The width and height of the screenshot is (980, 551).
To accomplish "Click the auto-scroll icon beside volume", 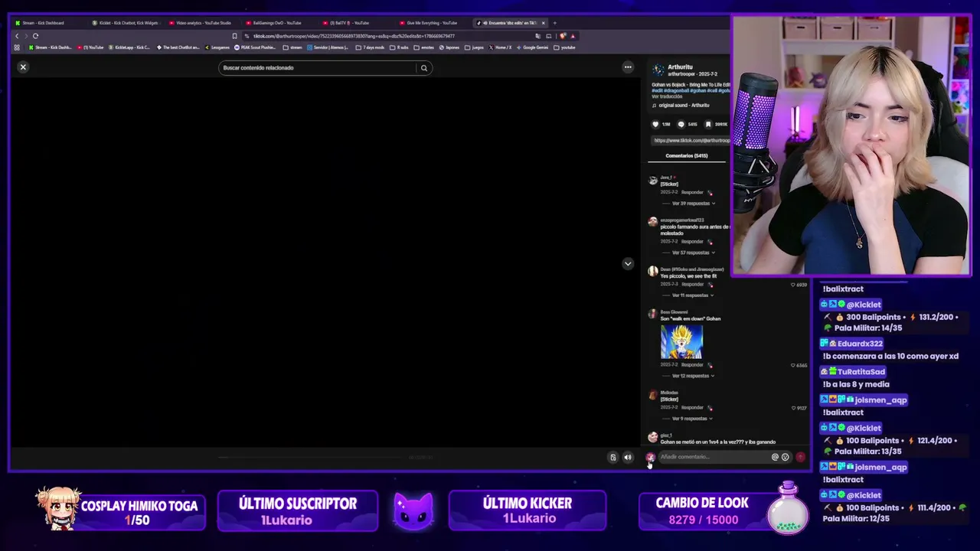I will (612, 458).
